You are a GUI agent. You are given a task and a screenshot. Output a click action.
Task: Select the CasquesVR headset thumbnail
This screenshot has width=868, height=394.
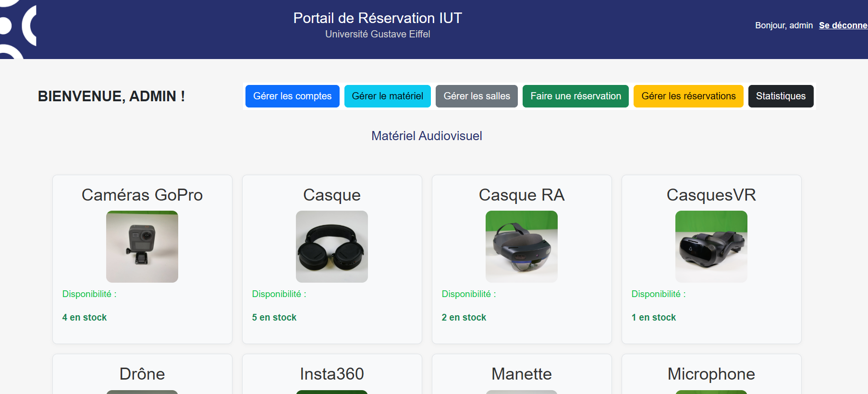click(711, 247)
